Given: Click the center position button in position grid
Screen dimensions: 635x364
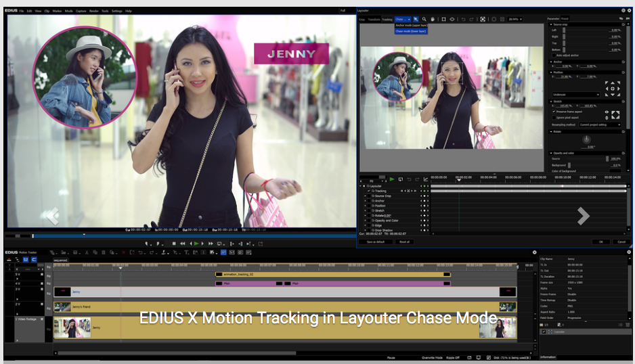Looking at the screenshot, I should [x=612, y=88].
